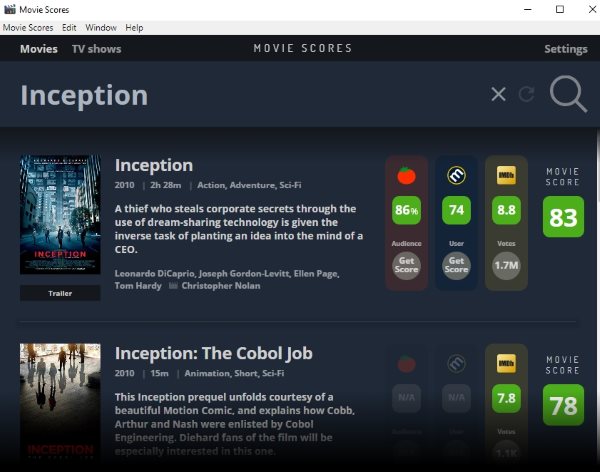The image size is (600, 472).
Task: Click the Inception movie poster thumbnail
Action: [60, 214]
